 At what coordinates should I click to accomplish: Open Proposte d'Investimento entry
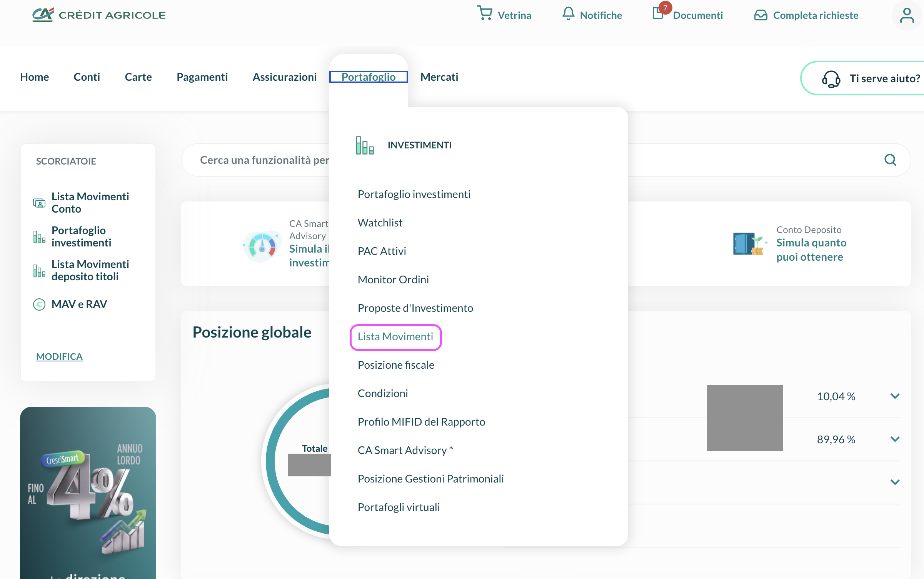[x=415, y=308]
